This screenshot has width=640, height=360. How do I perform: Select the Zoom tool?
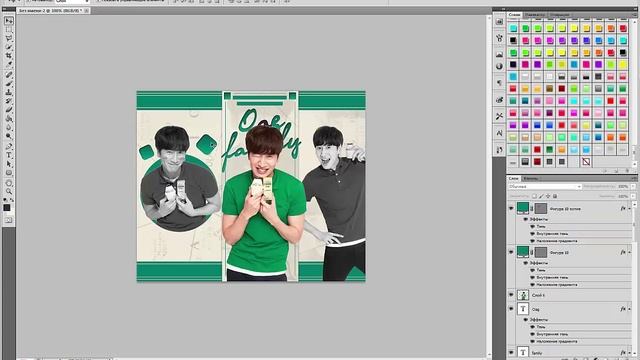click(x=9, y=191)
